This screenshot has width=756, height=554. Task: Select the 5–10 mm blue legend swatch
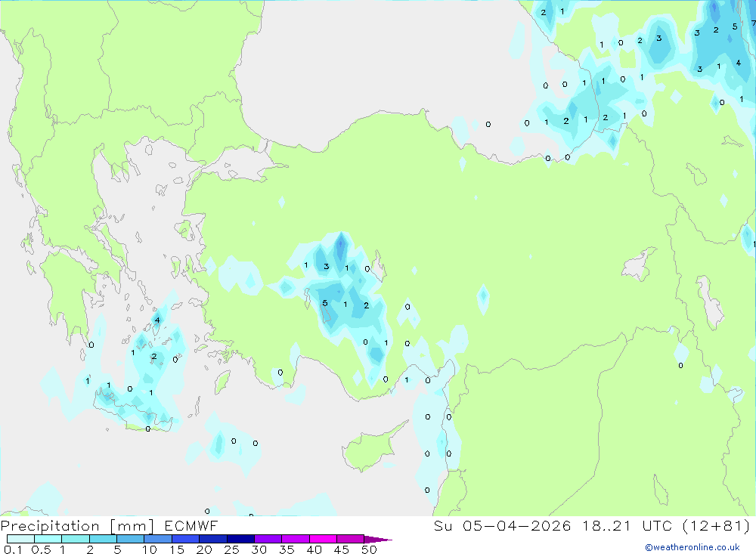coord(131,539)
